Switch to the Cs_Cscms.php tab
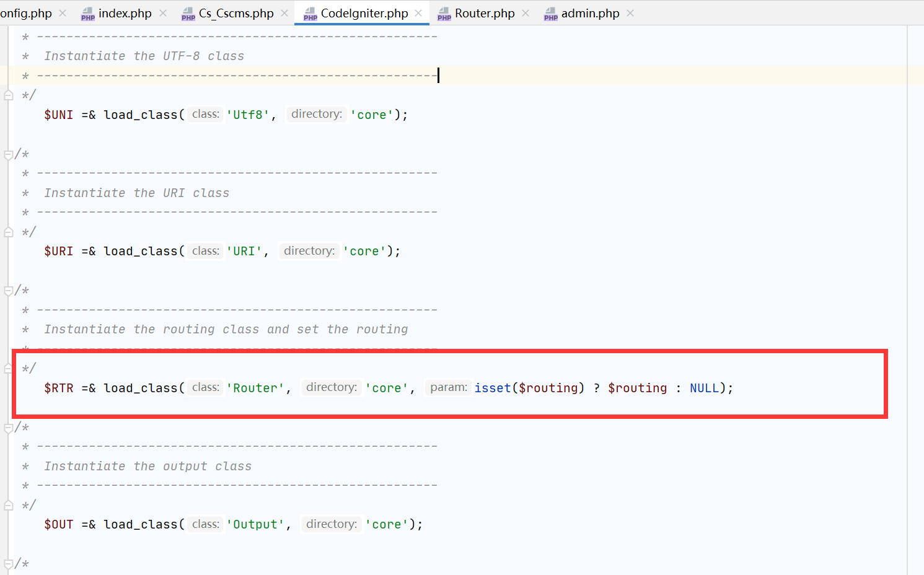Image resolution: width=924 pixels, height=575 pixels. [236, 13]
